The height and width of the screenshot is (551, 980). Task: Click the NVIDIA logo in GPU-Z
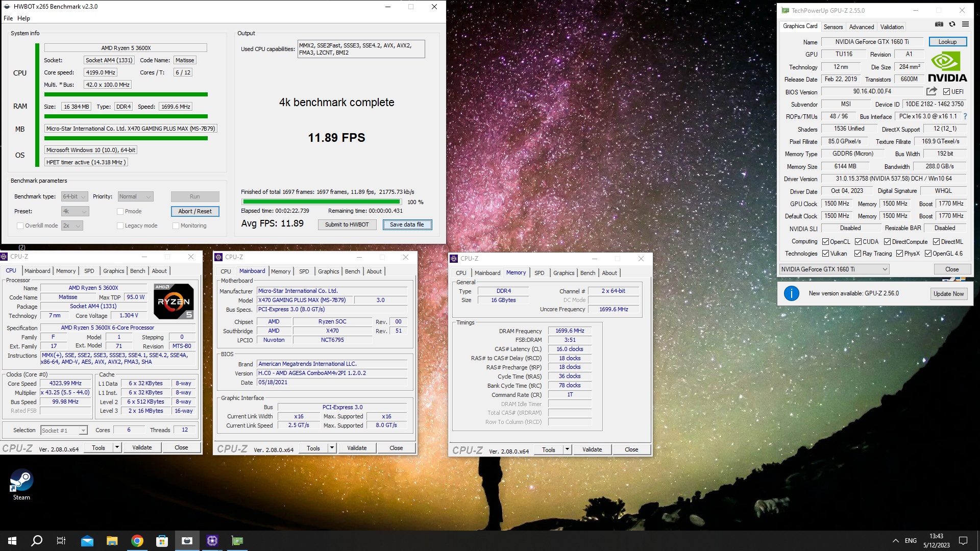tap(947, 67)
